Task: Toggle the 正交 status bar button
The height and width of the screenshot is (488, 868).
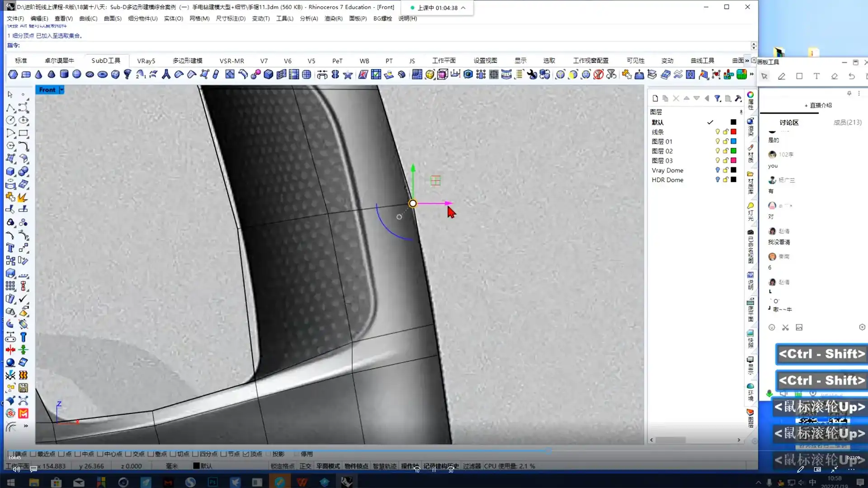Action: point(305,466)
